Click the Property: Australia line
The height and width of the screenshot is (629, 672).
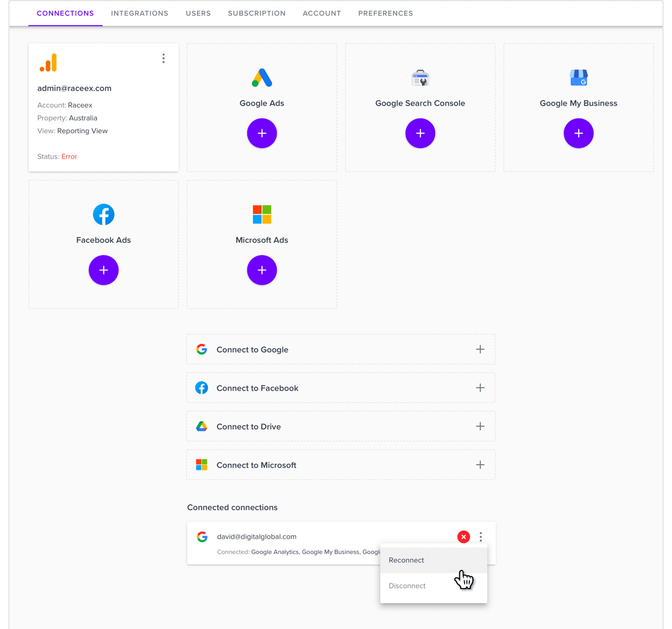click(67, 118)
